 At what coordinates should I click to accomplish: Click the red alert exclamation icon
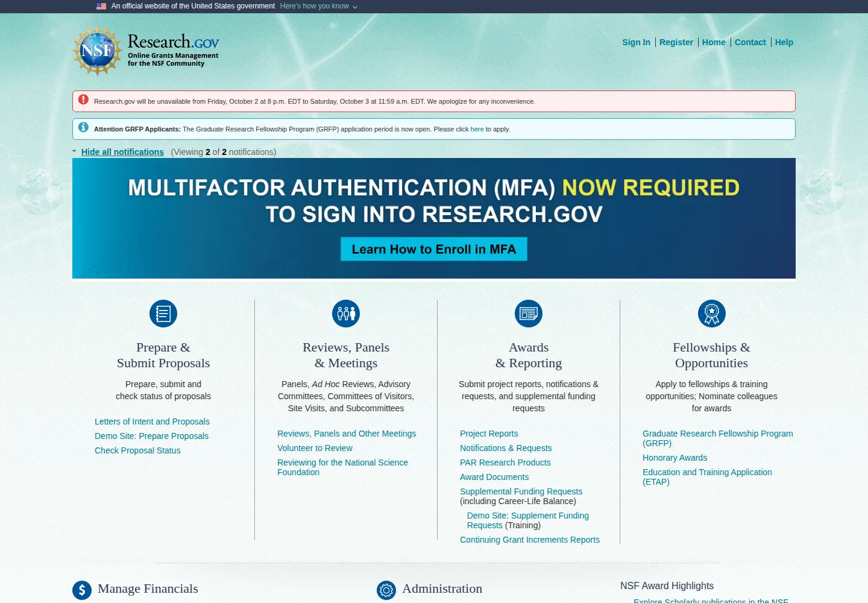83,99
